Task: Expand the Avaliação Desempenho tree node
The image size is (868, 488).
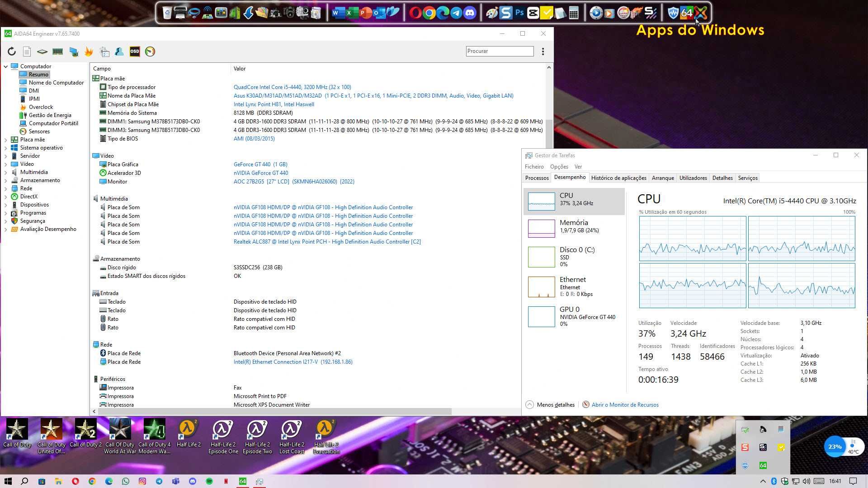Action: (6, 229)
